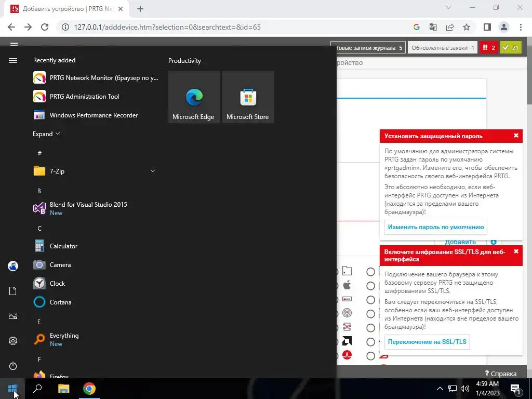Open the user account avatar in Start
Image resolution: width=532 pixels, height=399 pixels.
click(13, 266)
